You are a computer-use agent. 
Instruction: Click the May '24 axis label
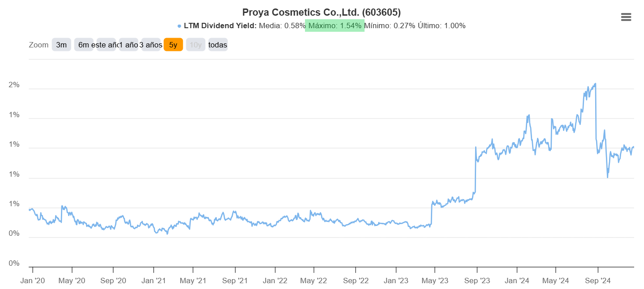pyautogui.click(x=556, y=281)
